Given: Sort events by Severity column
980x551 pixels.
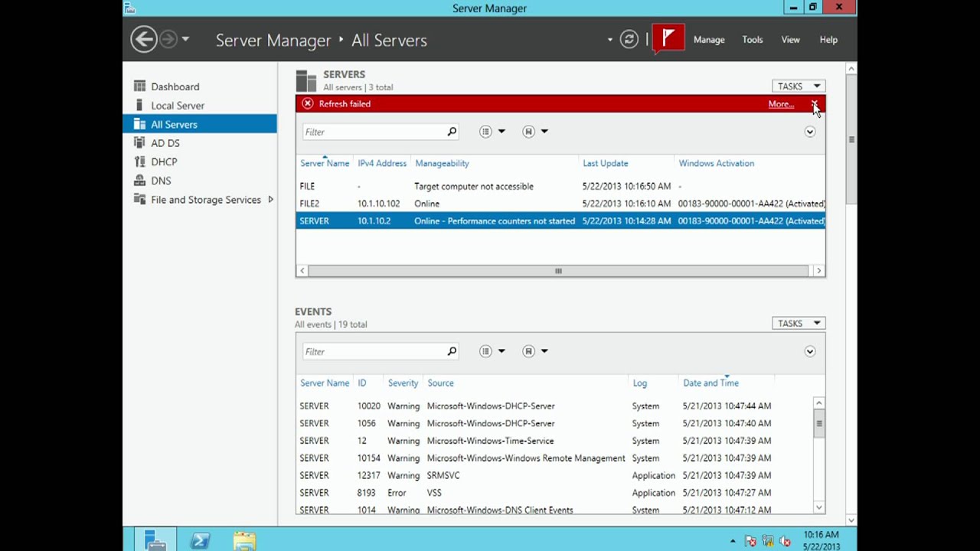Looking at the screenshot, I should tap(403, 383).
